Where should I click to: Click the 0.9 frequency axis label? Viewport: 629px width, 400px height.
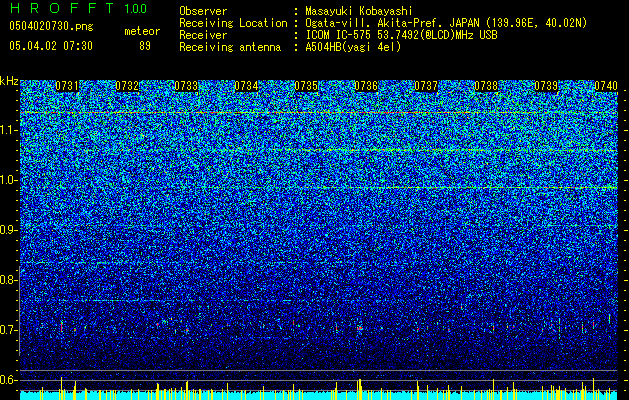(8, 230)
